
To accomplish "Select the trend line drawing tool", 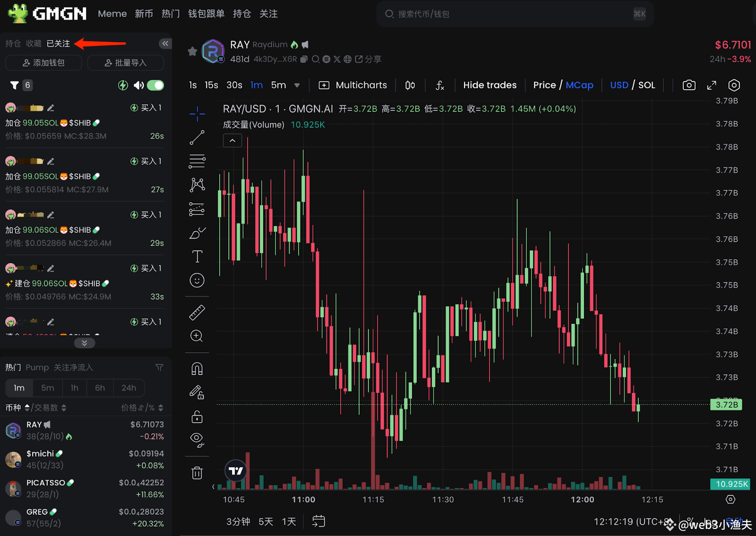I will point(197,137).
